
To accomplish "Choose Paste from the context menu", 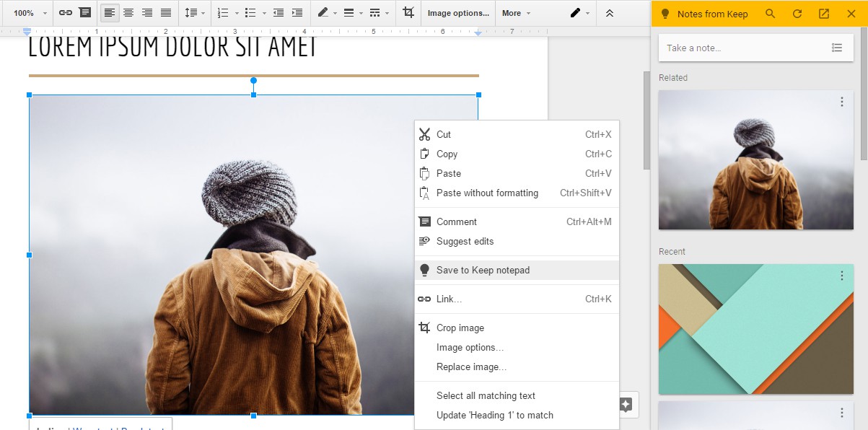I will tap(517, 173).
